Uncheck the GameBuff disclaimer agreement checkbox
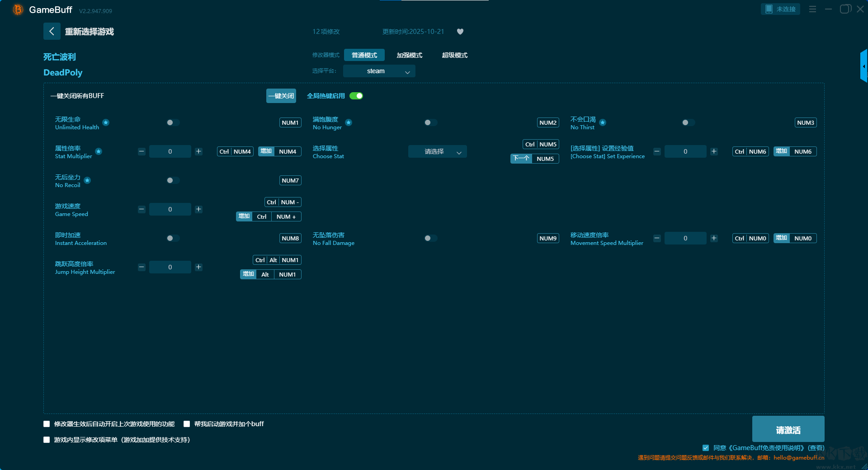The height and width of the screenshot is (470, 868). point(706,448)
